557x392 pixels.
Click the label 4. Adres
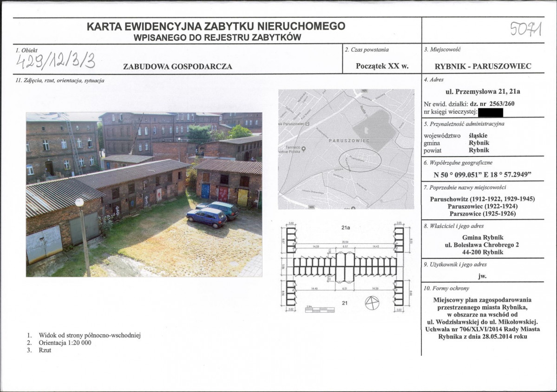(434, 79)
